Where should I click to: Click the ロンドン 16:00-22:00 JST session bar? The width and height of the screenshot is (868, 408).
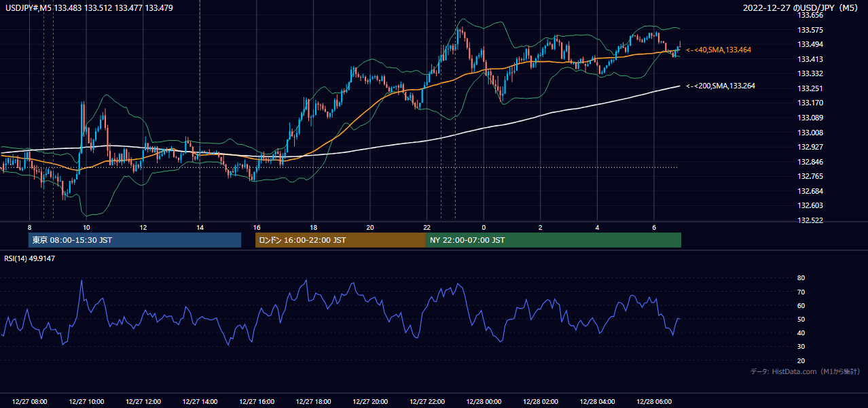[340, 240]
